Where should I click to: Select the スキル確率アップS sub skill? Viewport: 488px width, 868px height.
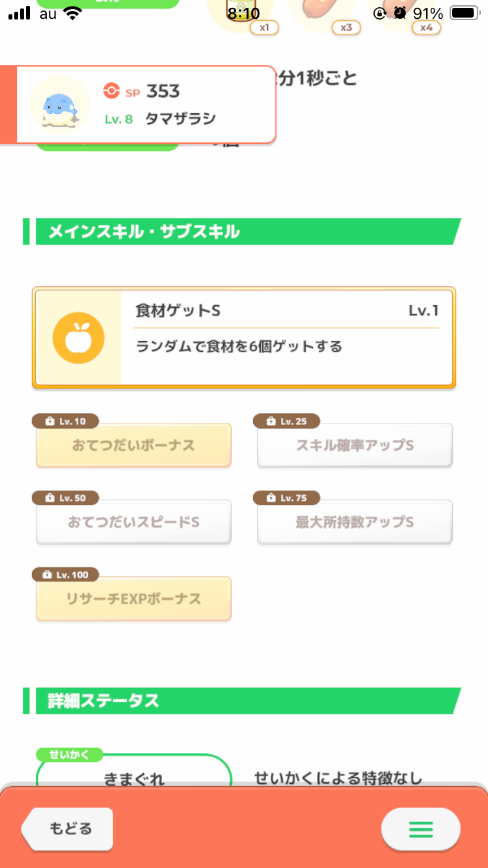pyautogui.click(x=355, y=446)
